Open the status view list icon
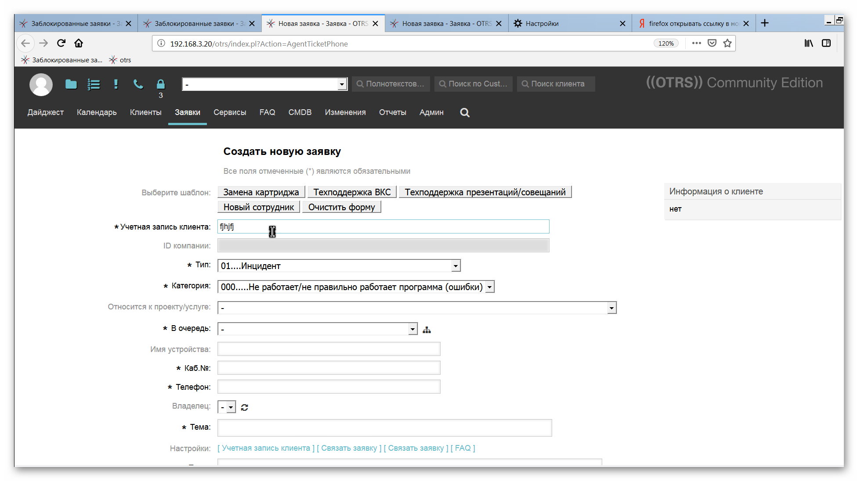The height and width of the screenshot is (481, 868). (x=94, y=84)
